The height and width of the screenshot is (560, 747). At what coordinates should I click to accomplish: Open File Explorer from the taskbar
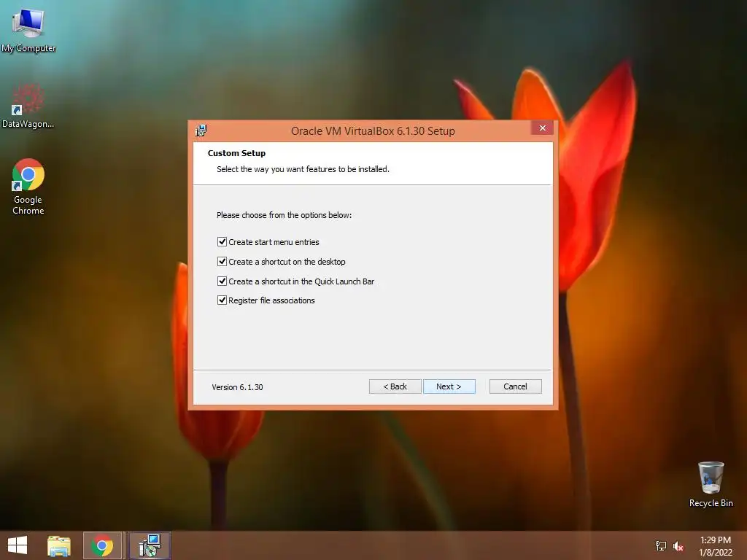[59, 545]
